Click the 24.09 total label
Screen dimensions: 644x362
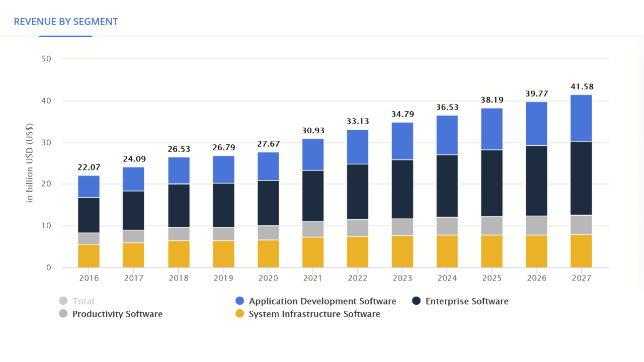133,159
